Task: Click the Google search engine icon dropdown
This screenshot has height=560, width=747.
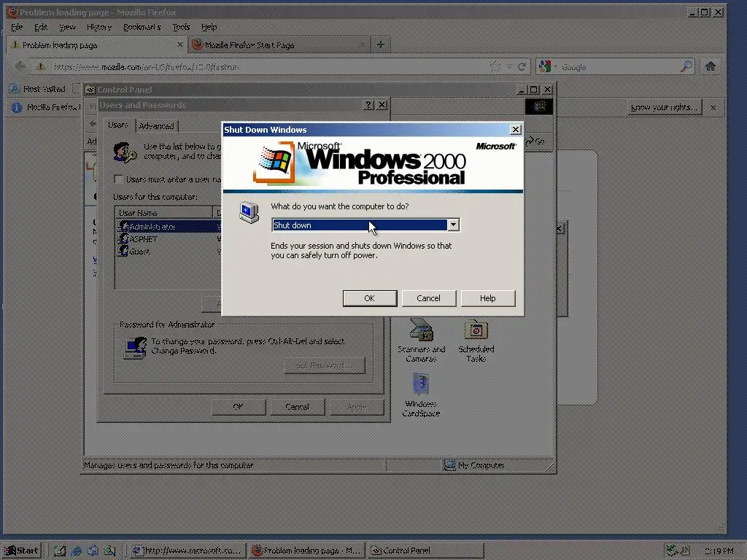Action: [x=546, y=66]
